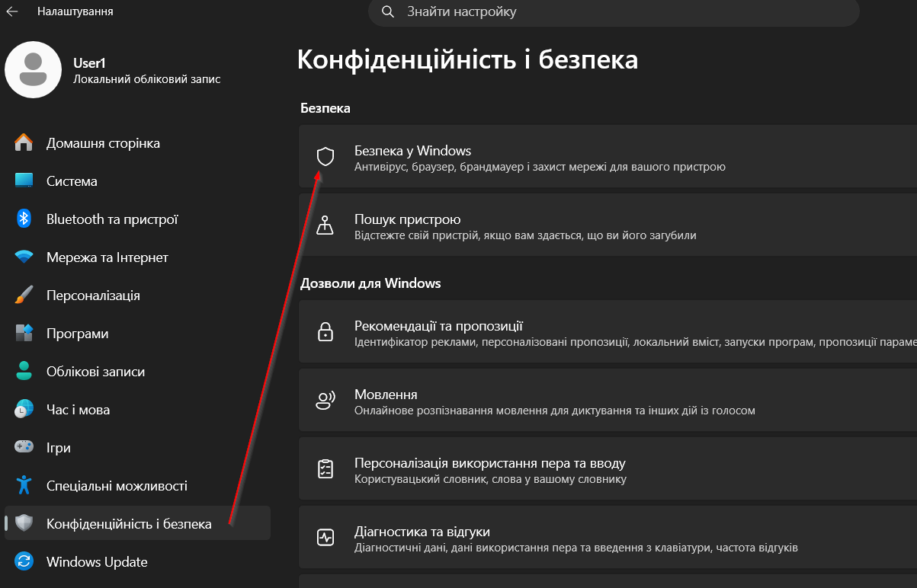917x588 pixels.
Task: Click the shield icon for Конфіденційність і безпека
Action: (x=24, y=523)
